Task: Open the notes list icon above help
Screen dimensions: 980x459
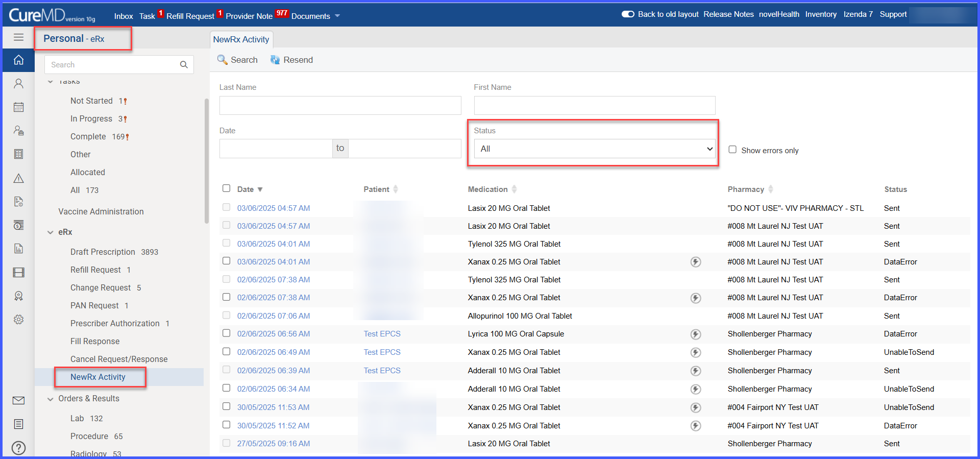Action: [x=18, y=424]
